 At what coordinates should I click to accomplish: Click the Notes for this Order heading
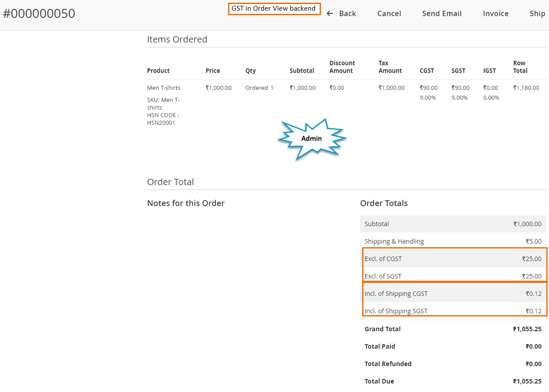point(186,203)
